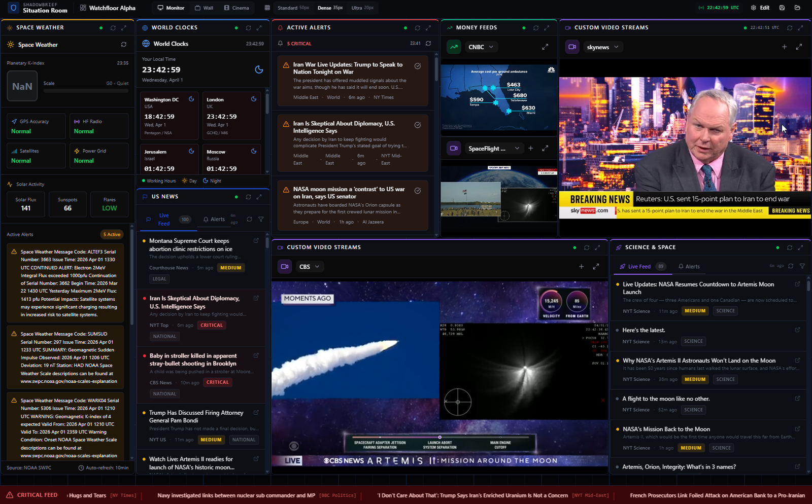
Task: Open the CBS stream dropdown
Action: [309, 267]
